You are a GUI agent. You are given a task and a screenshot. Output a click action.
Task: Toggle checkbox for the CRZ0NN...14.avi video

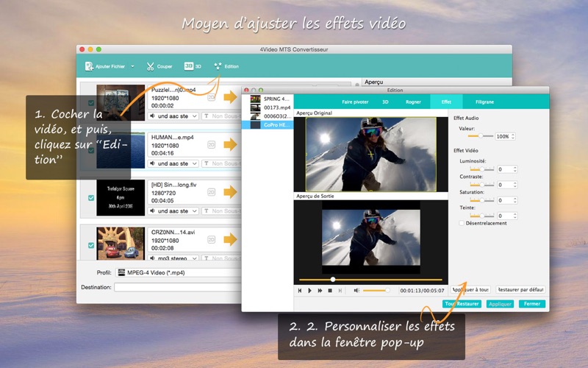pyautogui.click(x=91, y=245)
